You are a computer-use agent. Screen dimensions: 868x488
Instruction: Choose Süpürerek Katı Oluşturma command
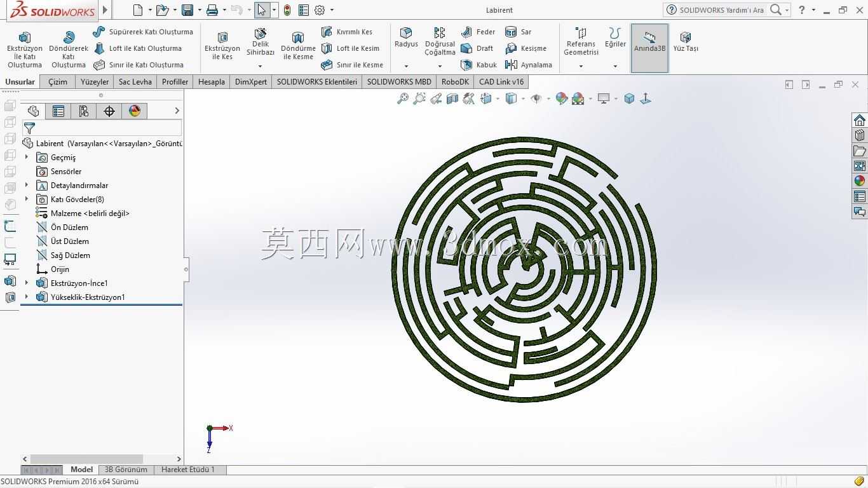click(x=143, y=32)
